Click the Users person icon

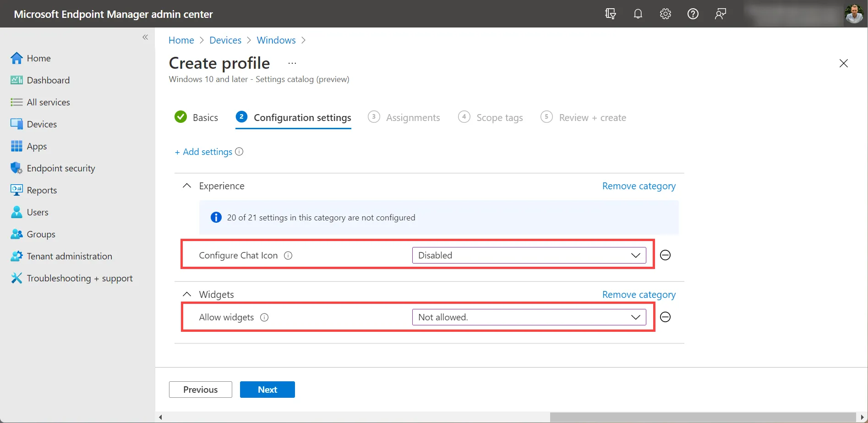point(16,212)
